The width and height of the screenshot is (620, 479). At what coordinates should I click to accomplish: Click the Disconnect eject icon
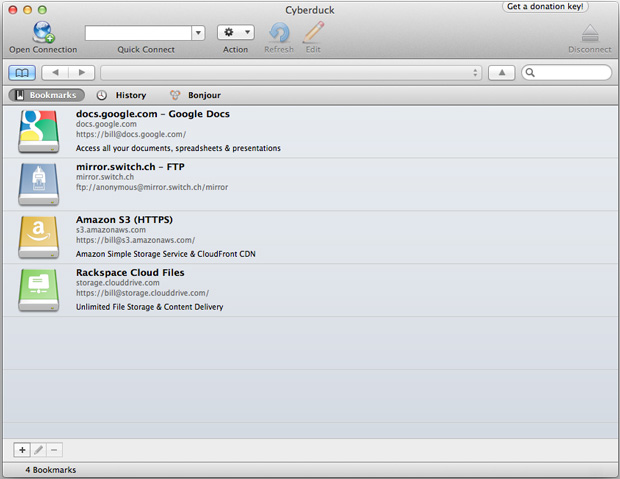pyautogui.click(x=590, y=33)
